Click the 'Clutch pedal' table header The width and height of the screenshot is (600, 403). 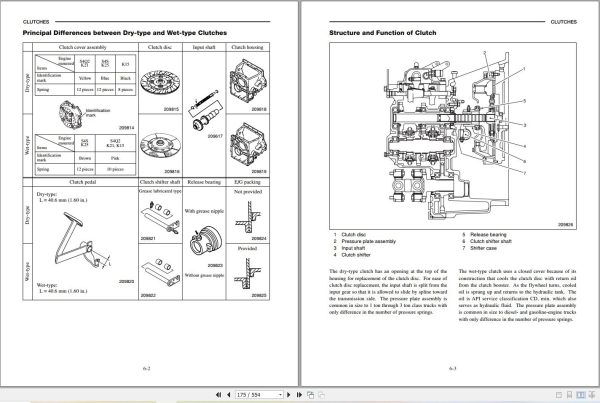(83, 182)
